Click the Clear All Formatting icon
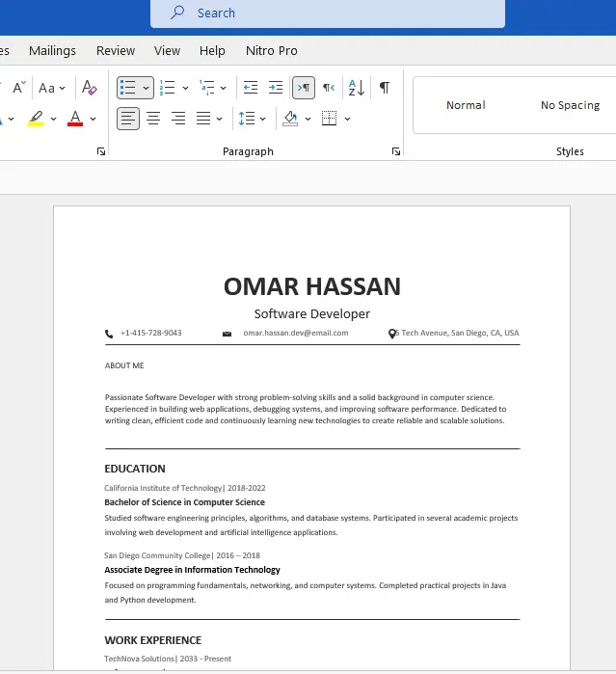Image resolution: width=616 pixels, height=674 pixels. coord(90,88)
